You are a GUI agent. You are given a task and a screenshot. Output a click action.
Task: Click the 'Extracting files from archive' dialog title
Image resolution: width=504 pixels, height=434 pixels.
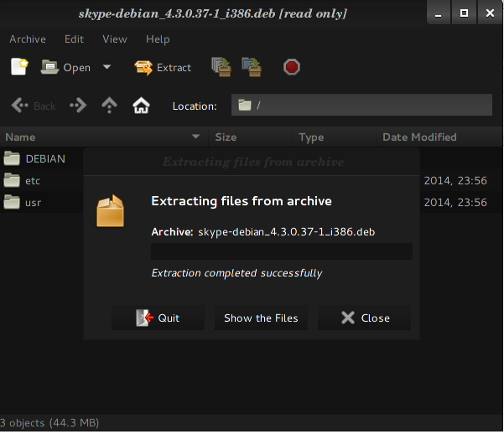click(x=253, y=162)
